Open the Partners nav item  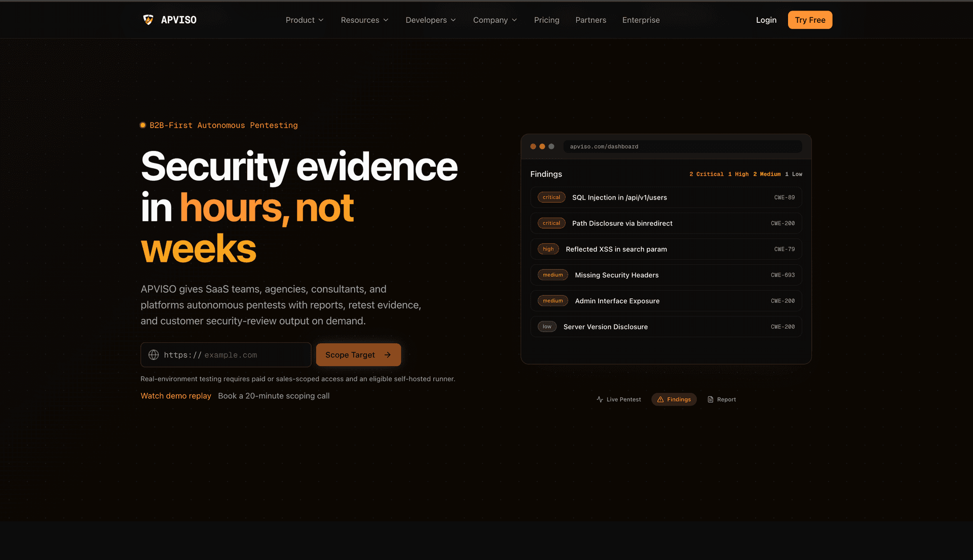point(591,20)
